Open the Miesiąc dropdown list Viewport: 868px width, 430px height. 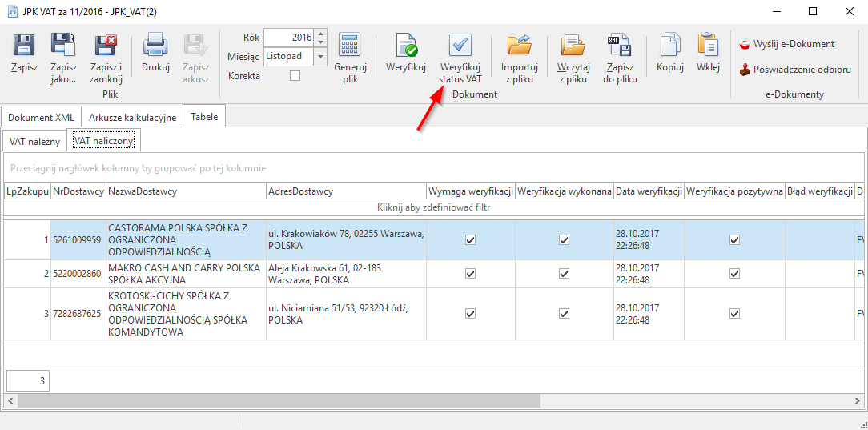pos(320,57)
